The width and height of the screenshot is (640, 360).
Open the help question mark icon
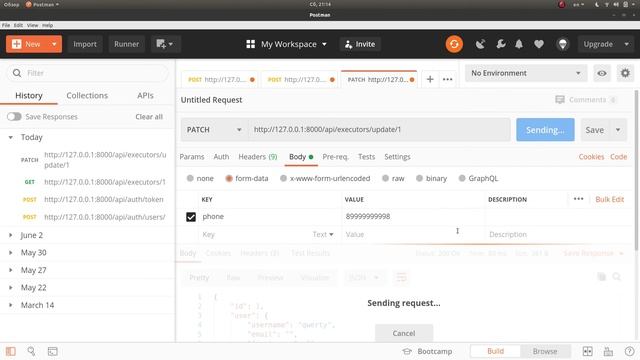629,351
